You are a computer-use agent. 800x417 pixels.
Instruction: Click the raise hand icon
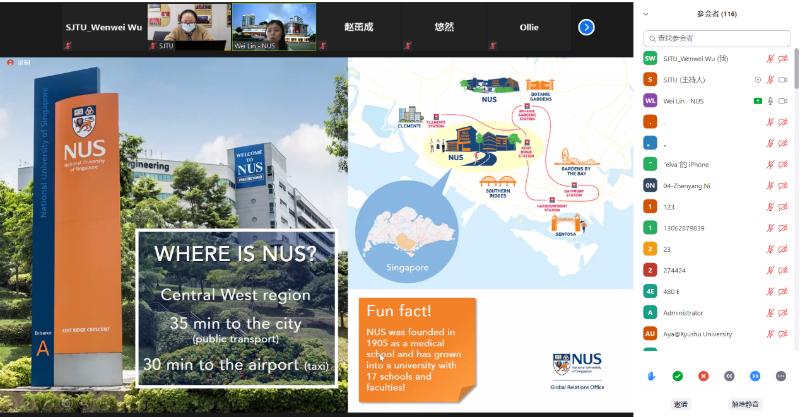pos(652,376)
